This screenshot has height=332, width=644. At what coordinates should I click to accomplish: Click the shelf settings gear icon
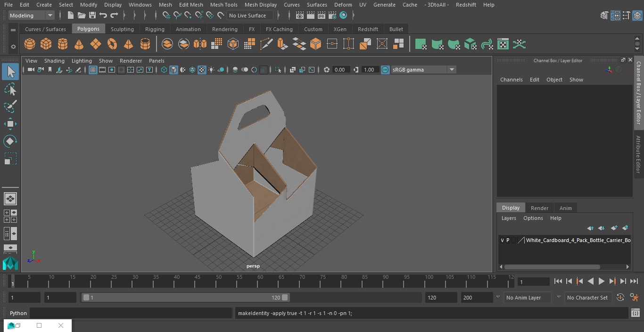pyautogui.click(x=13, y=47)
